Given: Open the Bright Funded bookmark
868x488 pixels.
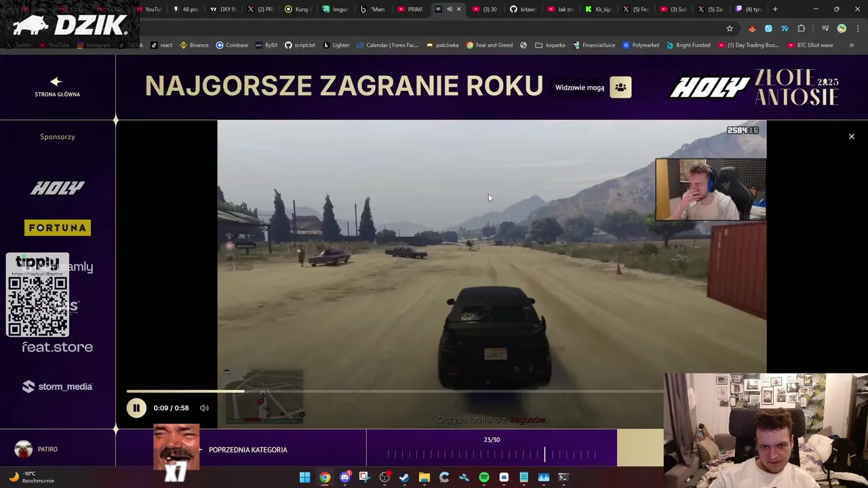Looking at the screenshot, I should click(688, 45).
